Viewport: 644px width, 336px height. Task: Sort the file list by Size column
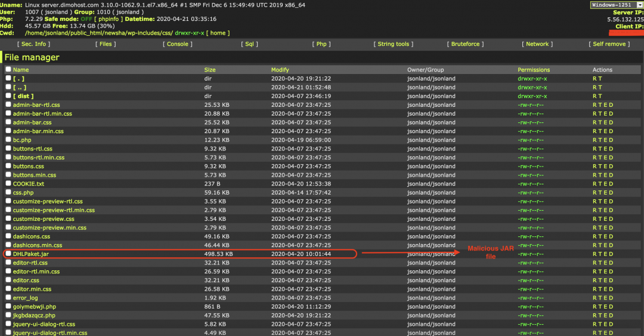pos(210,70)
